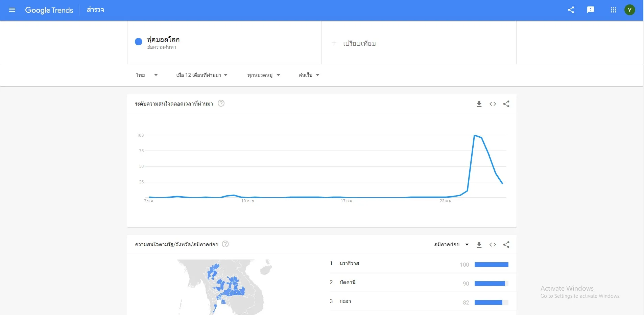Click the help icon next to chart title

coord(221,104)
